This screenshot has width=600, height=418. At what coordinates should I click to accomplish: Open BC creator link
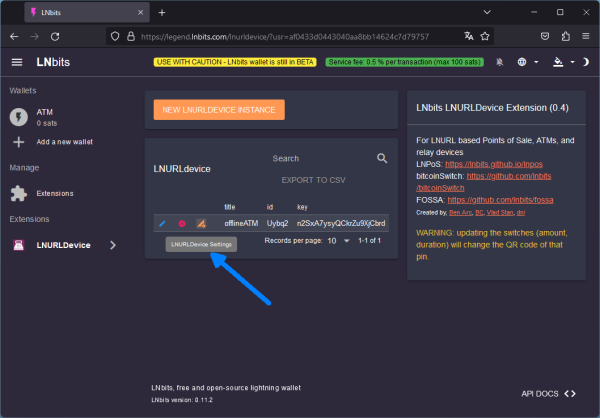pyautogui.click(x=479, y=212)
